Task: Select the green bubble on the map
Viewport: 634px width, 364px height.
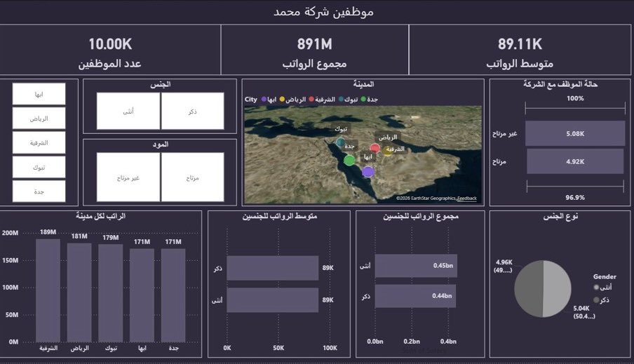Action: coord(349,160)
